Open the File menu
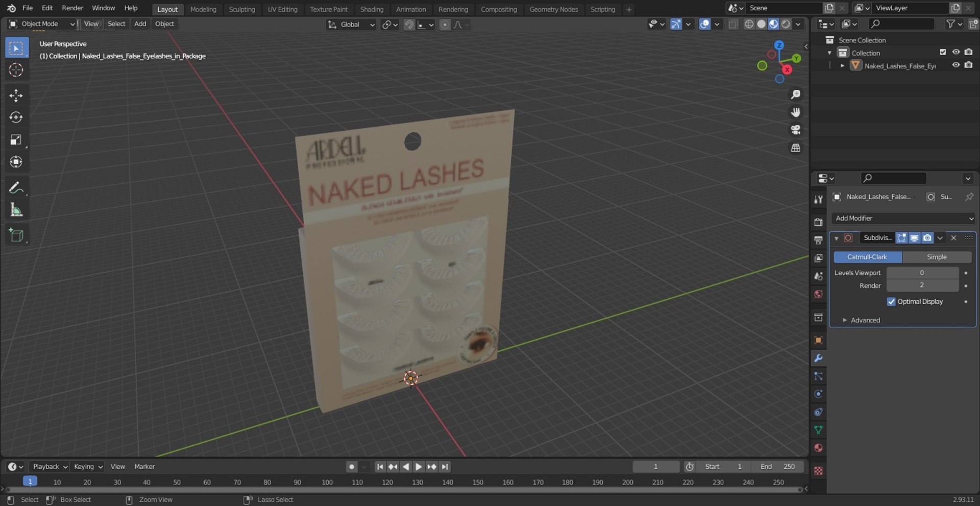Screen dimensions: 980x506 click(28, 8)
